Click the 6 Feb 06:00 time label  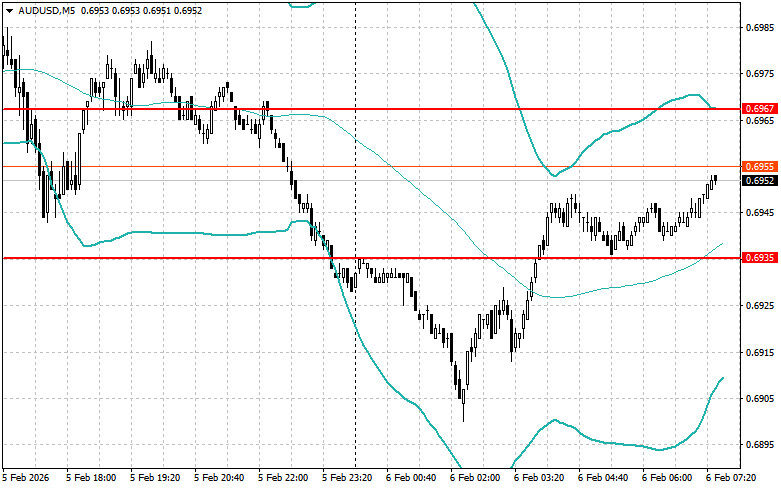click(x=667, y=478)
